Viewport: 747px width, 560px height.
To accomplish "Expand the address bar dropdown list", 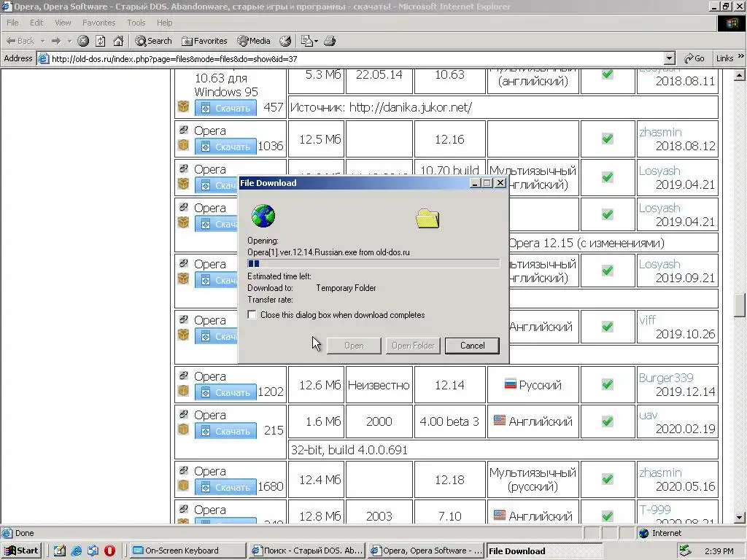I will click(670, 58).
